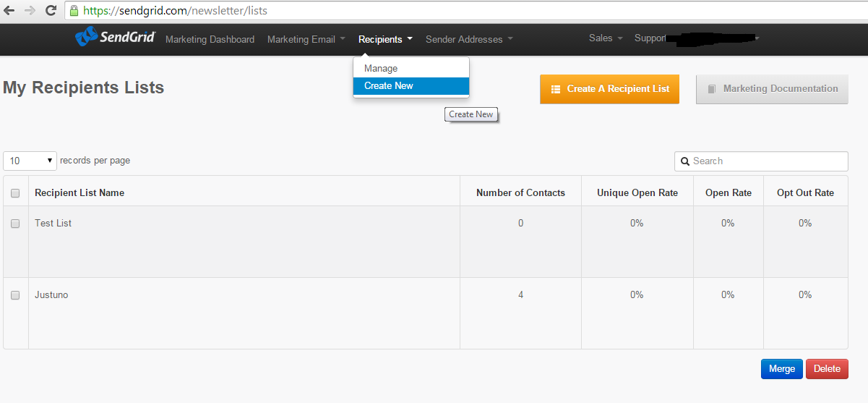This screenshot has height=403, width=868.
Task: Open the Support dropdown
Action: 650,38
